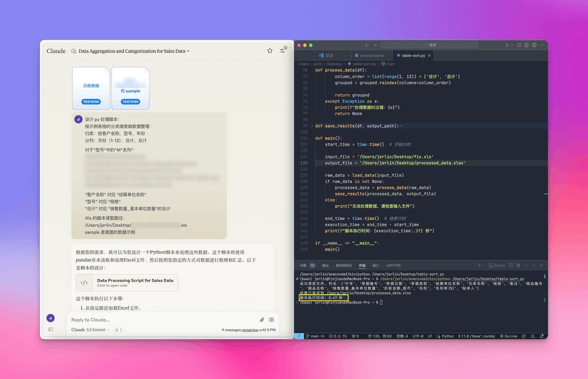Click the 行 135, 列 62 cursor position

(x=380, y=336)
